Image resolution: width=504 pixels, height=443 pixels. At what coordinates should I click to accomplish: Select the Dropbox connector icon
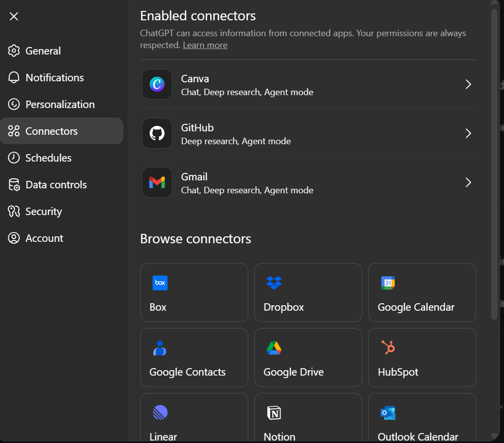[x=274, y=283]
